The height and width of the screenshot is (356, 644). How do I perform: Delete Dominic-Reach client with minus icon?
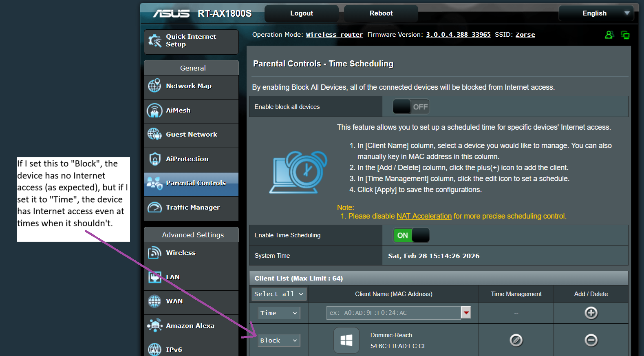point(591,340)
